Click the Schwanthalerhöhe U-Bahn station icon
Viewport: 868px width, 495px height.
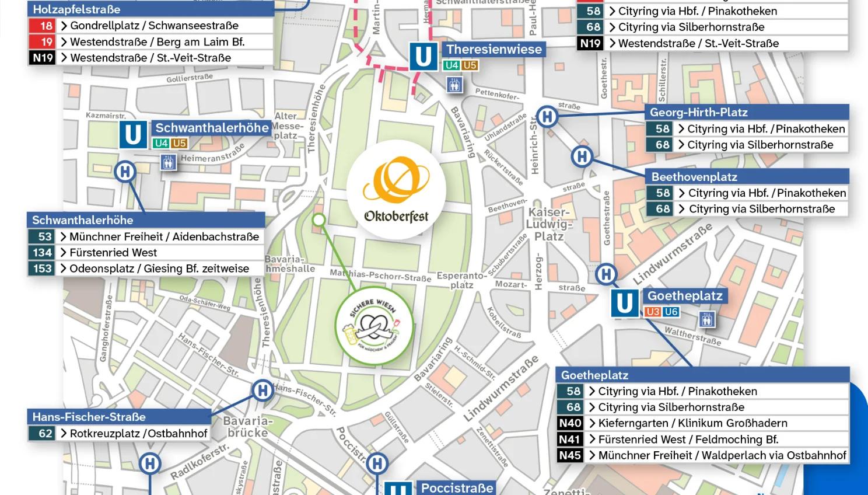tap(132, 135)
